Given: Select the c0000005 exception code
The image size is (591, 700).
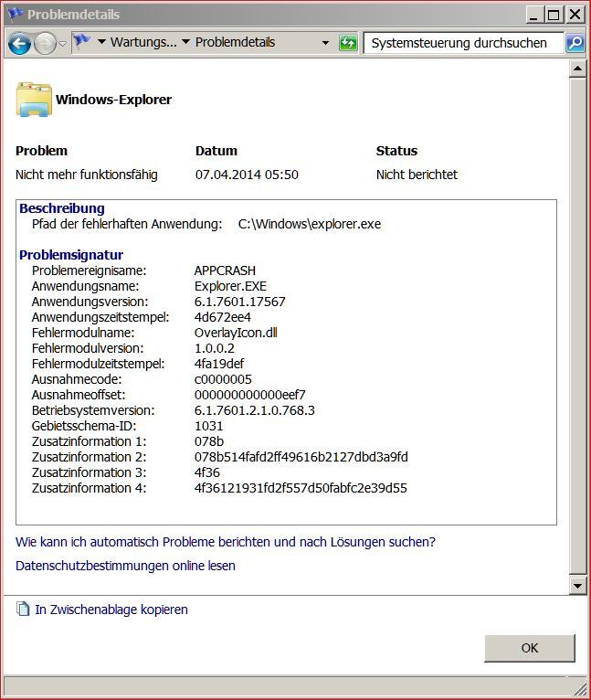Looking at the screenshot, I should click(223, 379).
